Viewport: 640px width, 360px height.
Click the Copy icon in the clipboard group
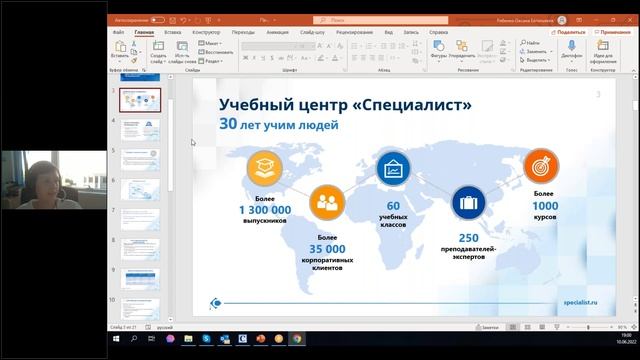pos(134,52)
